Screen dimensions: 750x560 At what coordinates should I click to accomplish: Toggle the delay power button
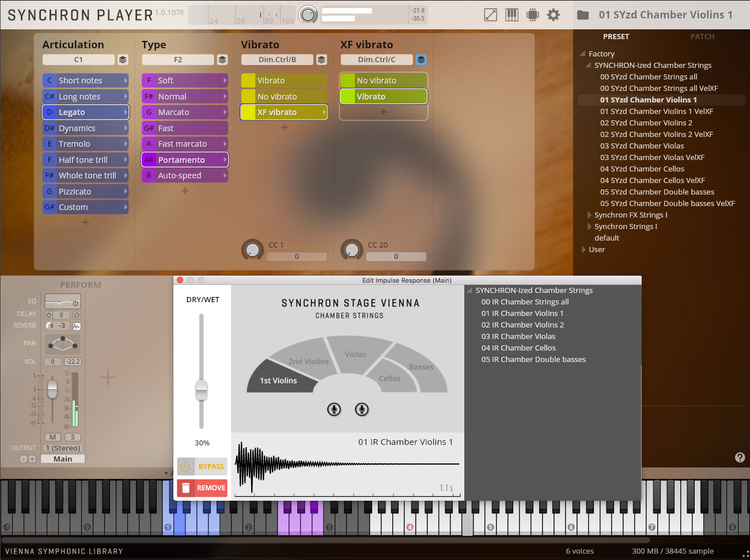pyautogui.click(x=49, y=315)
